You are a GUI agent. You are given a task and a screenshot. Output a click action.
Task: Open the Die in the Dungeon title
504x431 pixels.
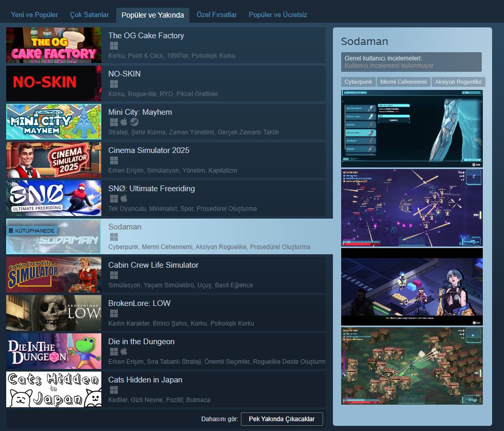pyautogui.click(x=142, y=341)
